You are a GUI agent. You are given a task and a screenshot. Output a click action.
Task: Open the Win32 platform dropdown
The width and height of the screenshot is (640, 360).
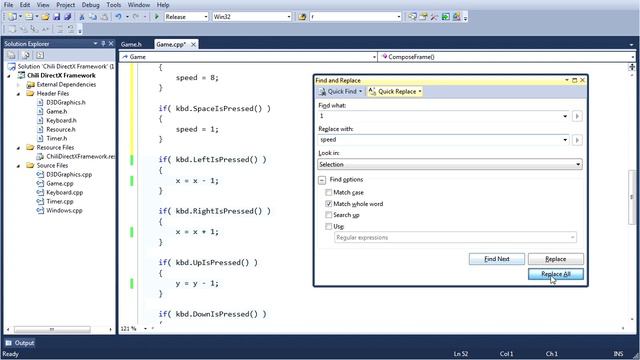point(289,17)
